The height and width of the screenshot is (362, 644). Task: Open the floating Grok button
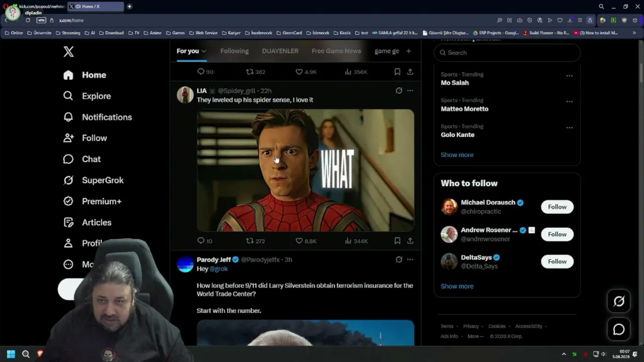[x=618, y=301]
